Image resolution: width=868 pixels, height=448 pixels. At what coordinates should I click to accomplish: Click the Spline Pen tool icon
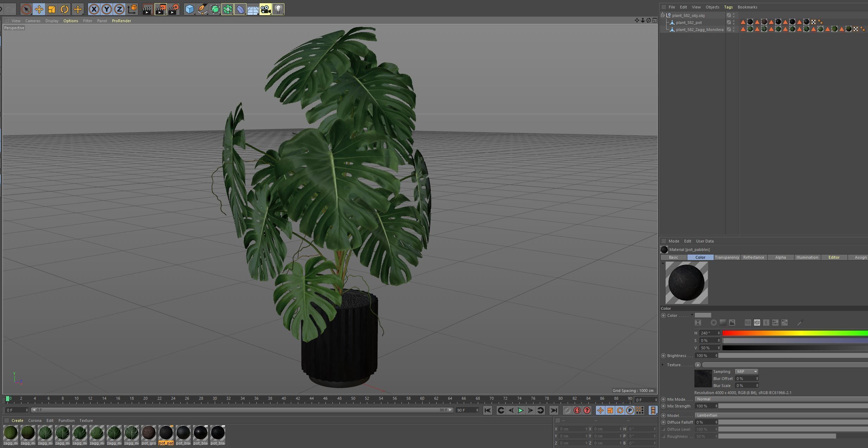(202, 9)
